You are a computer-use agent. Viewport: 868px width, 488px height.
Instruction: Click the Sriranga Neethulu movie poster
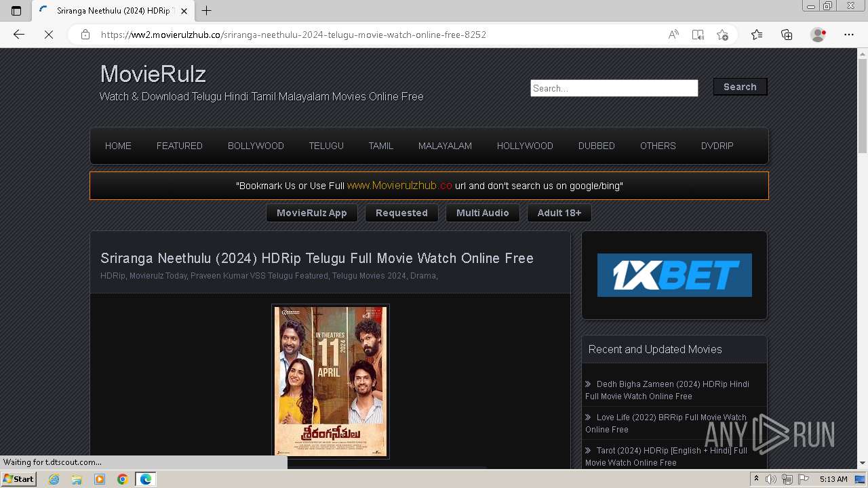(x=331, y=382)
